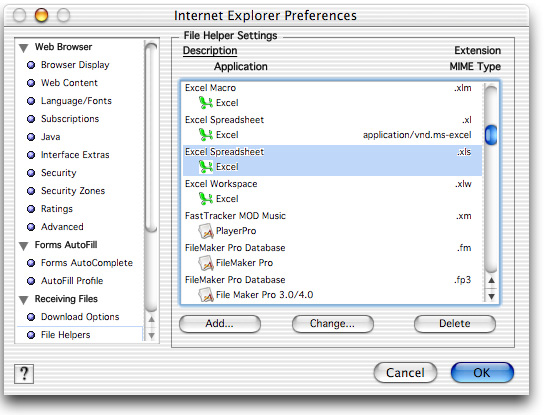549x415 pixels.
Task: Open Advanced browser settings
Action: click(x=62, y=227)
